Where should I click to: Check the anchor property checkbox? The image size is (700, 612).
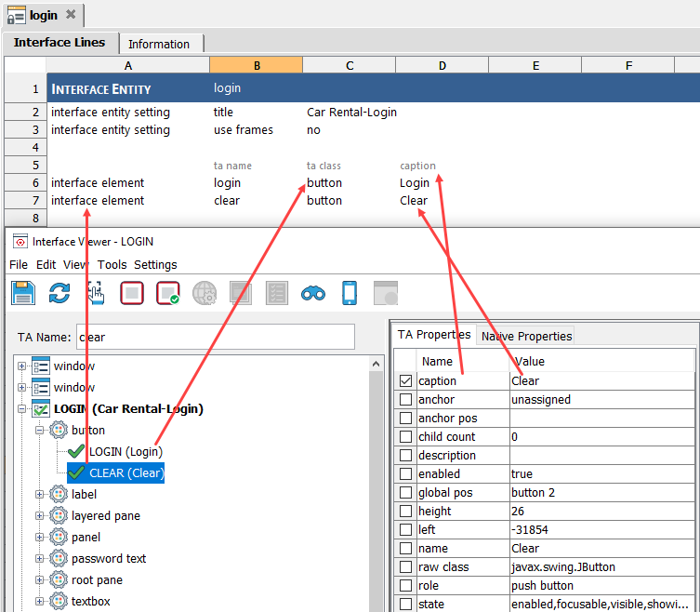point(405,399)
